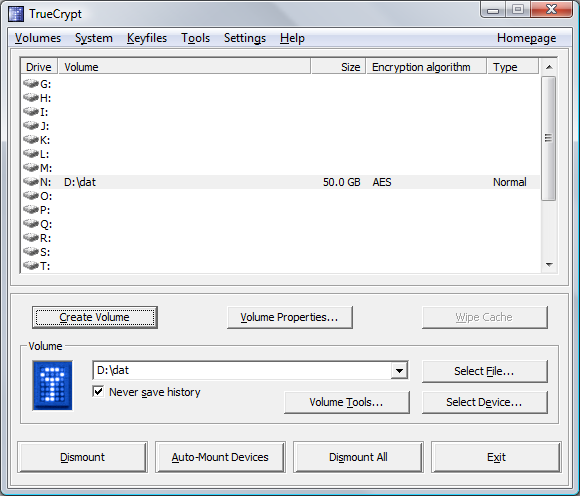This screenshot has height=496, width=580.
Task: Select drive letter G: label
Action: [x=45, y=84]
